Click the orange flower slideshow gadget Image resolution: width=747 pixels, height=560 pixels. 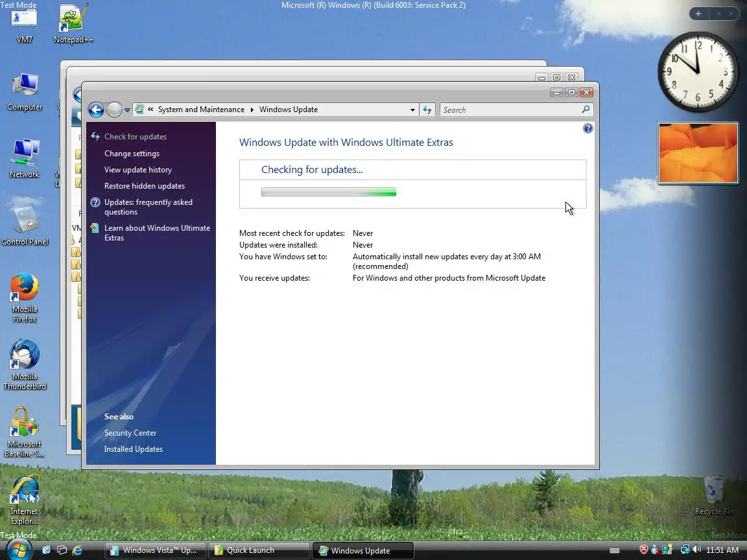point(698,153)
